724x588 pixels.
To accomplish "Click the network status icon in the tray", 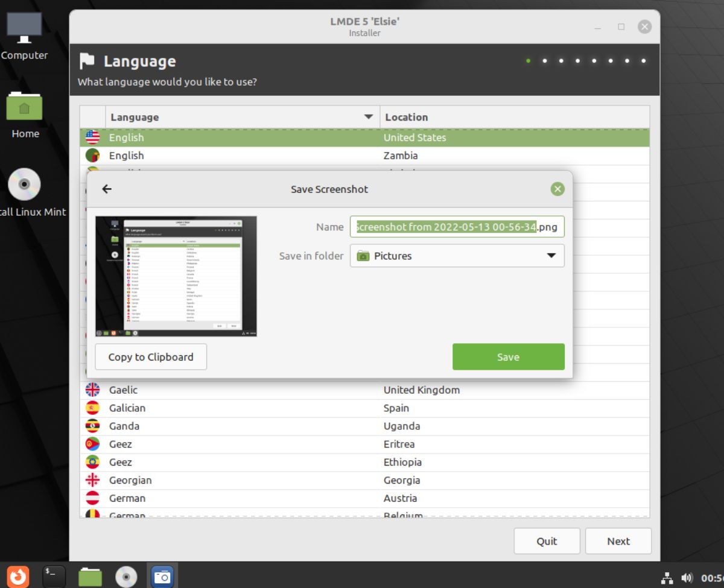I will click(667, 576).
